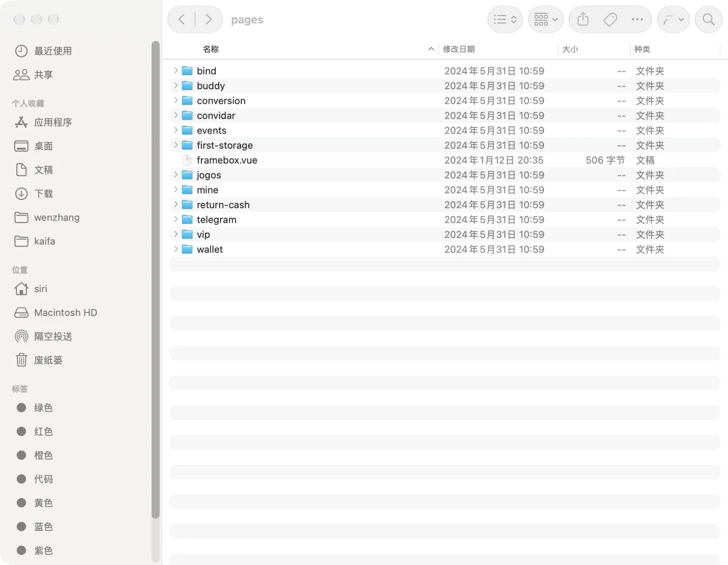
Task: Expand the first-storage folder arrow
Action: point(176,145)
